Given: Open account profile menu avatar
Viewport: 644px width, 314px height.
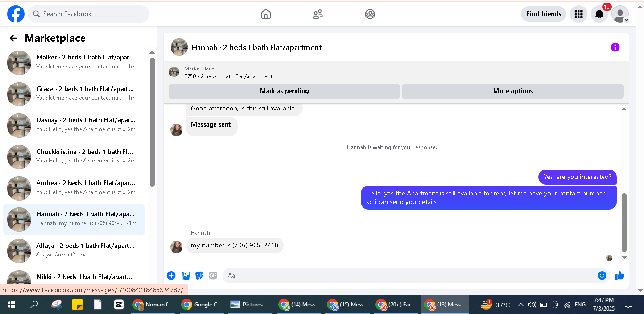Looking at the screenshot, I should (620, 14).
